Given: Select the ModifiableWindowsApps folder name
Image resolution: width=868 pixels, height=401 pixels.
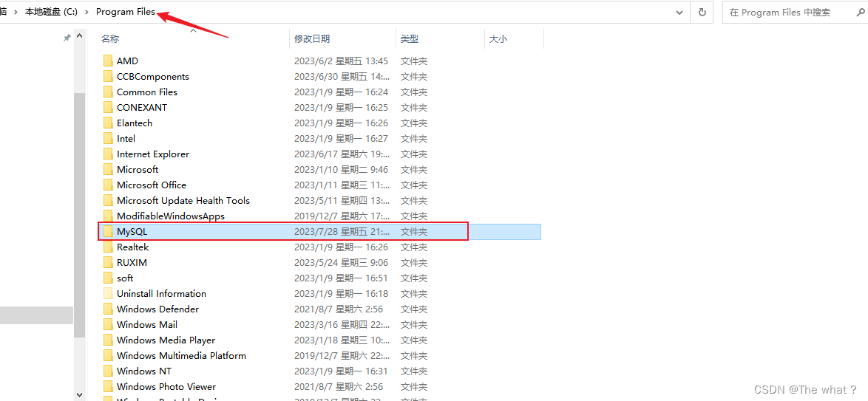Looking at the screenshot, I should 171,216.
